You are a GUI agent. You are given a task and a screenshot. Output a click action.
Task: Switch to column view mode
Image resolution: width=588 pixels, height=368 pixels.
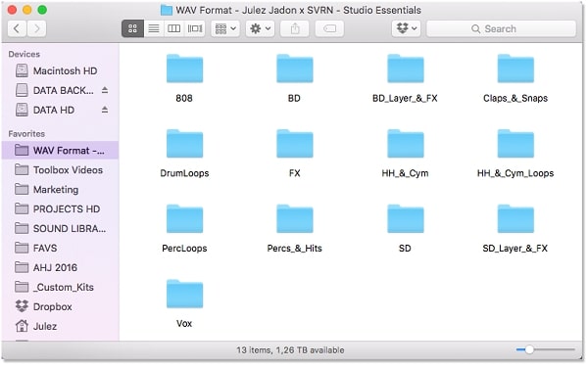[x=174, y=28]
